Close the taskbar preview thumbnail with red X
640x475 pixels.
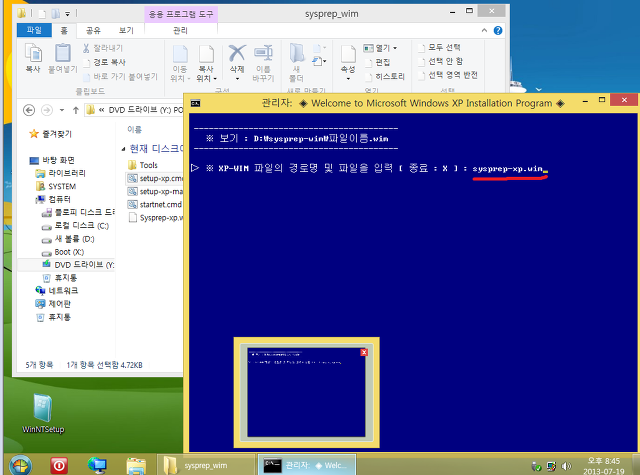tap(364, 352)
